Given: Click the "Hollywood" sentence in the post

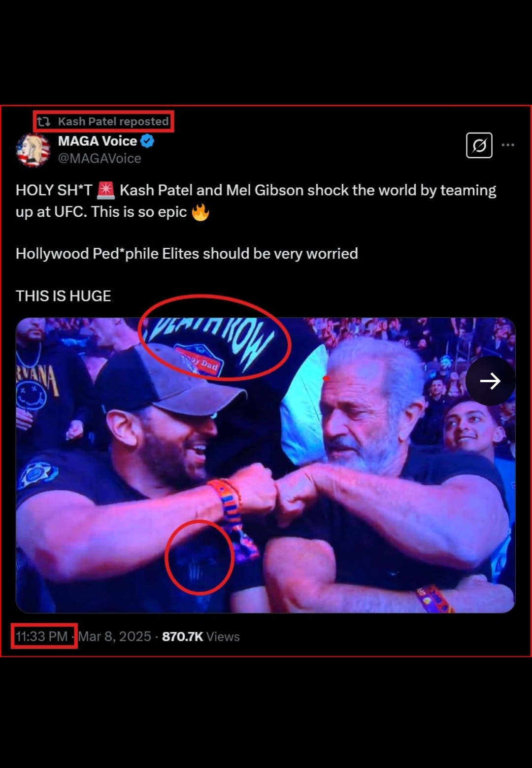Looking at the screenshot, I should click(187, 254).
